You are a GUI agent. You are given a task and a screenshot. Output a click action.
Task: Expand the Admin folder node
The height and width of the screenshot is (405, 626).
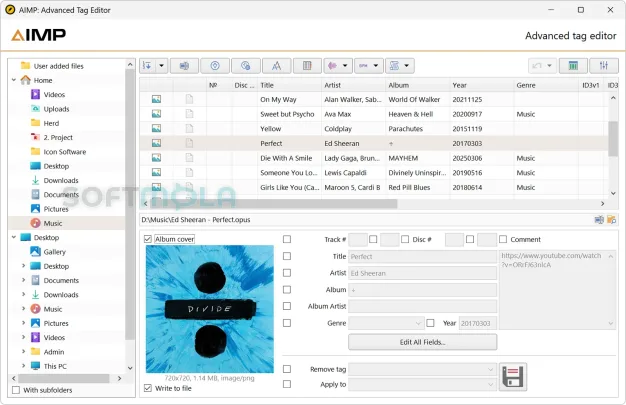click(x=24, y=351)
